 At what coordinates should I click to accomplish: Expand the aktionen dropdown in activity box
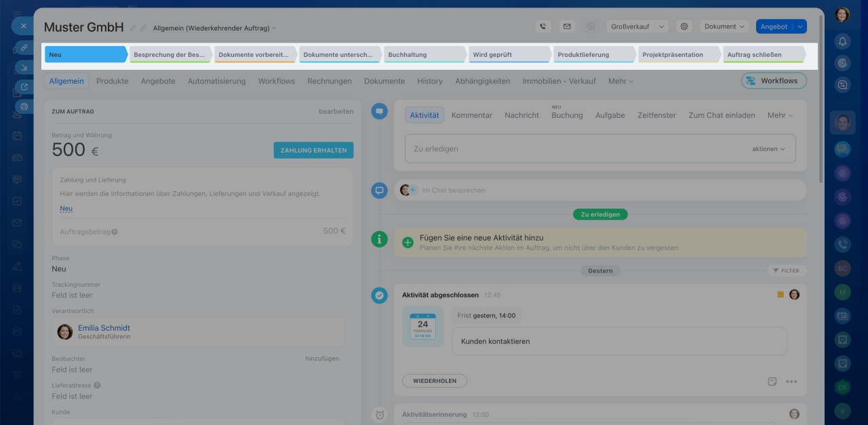click(768, 148)
